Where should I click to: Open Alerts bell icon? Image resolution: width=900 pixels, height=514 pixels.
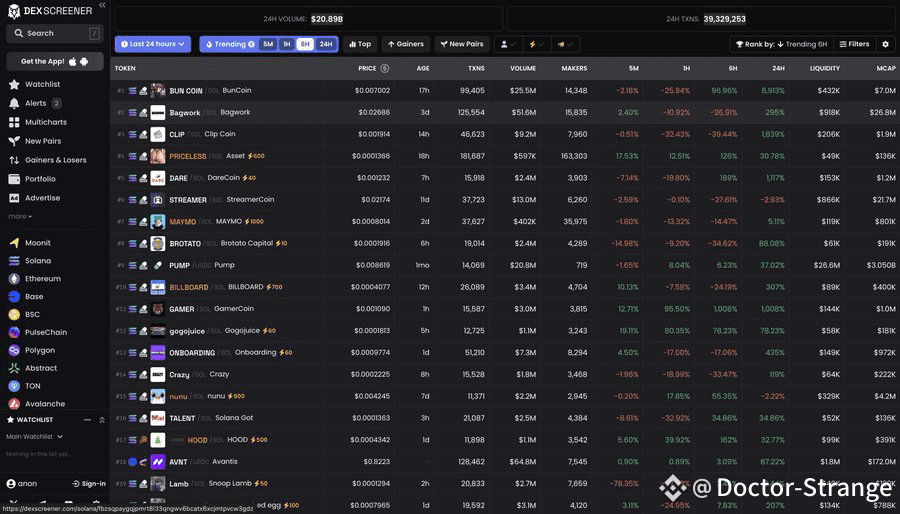(x=14, y=103)
